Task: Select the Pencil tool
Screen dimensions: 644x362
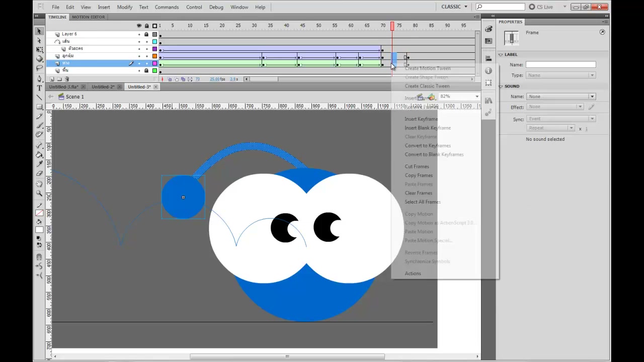Action: point(39,116)
